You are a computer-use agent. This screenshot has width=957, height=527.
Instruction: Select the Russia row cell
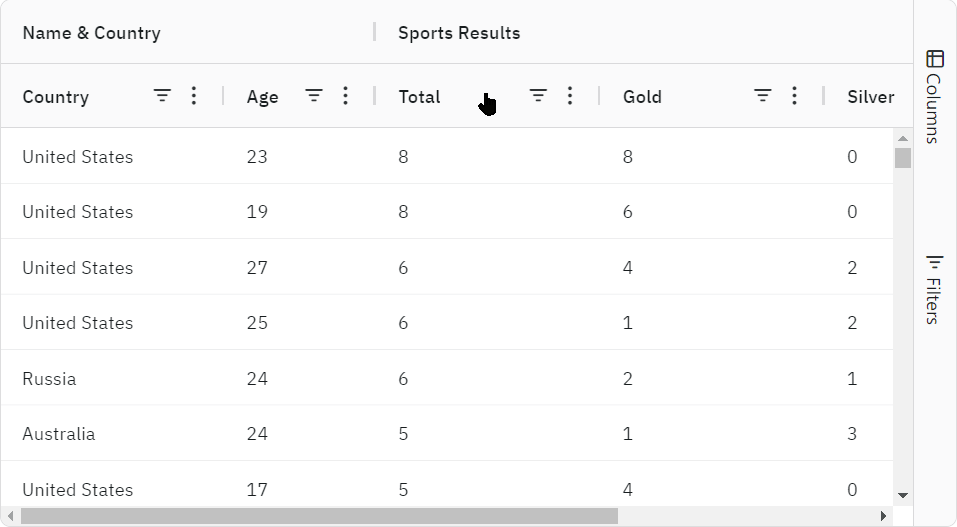[49, 379]
